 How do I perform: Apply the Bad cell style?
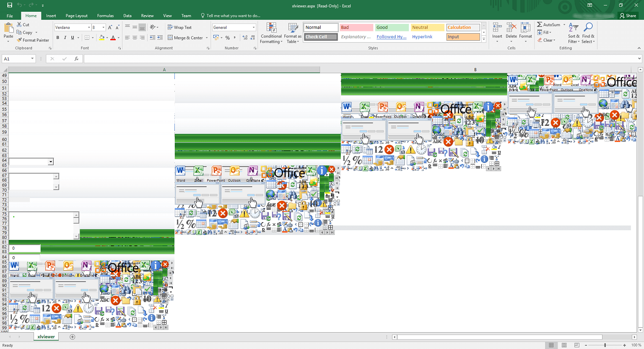[x=356, y=27]
